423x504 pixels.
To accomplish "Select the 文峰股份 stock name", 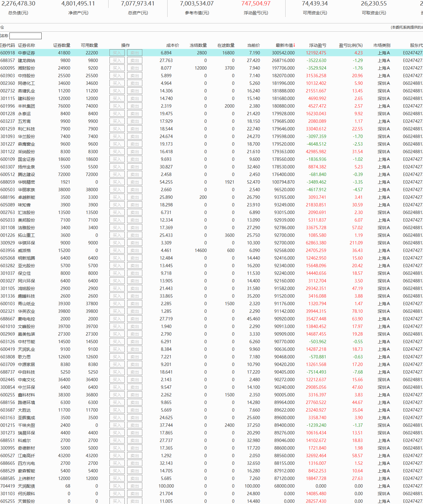I will 26,326.
